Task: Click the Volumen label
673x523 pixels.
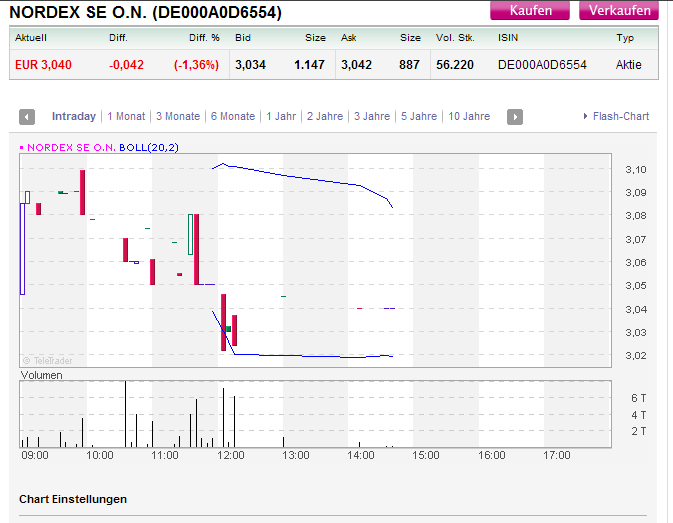Action: pos(42,375)
